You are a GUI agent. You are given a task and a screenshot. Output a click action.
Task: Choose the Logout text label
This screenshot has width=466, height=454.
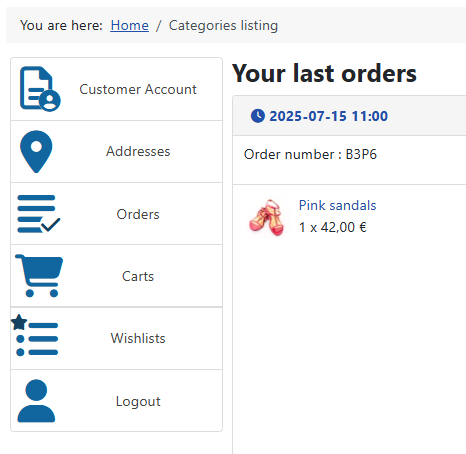138,401
